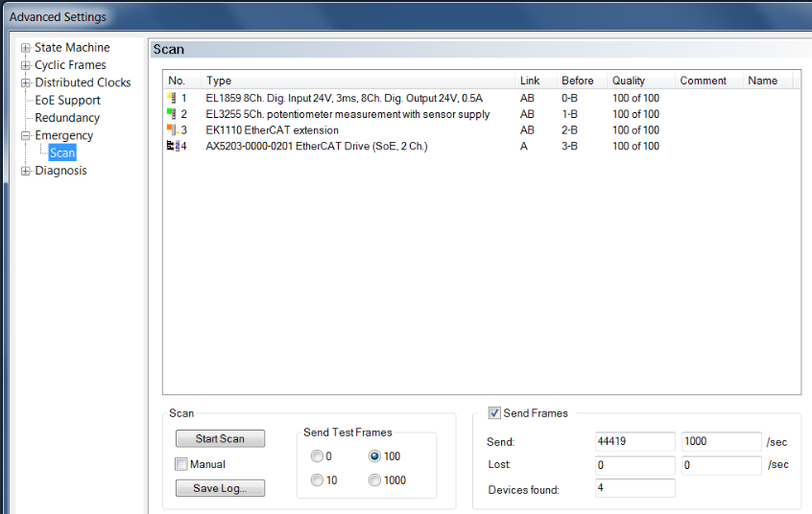Viewport: 812px width, 514px height.
Task: Expand Distributed Clocks in the tree
Action: coord(25,82)
